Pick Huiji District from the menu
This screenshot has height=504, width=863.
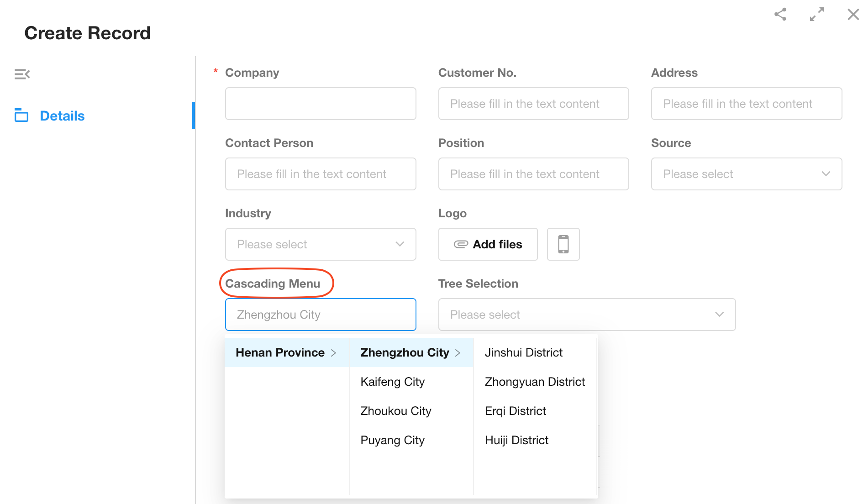[x=516, y=440]
